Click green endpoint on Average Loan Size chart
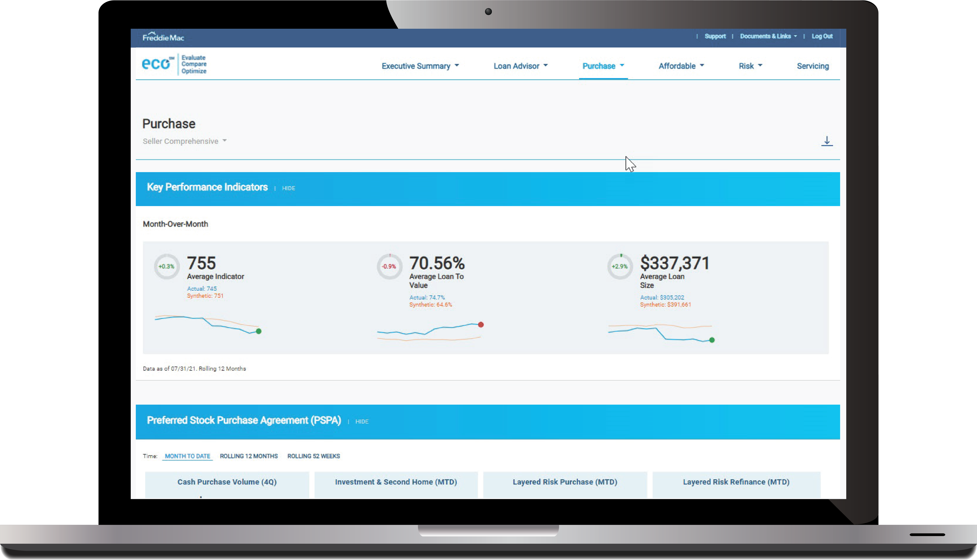This screenshot has width=977, height=560. pos(712,340)
